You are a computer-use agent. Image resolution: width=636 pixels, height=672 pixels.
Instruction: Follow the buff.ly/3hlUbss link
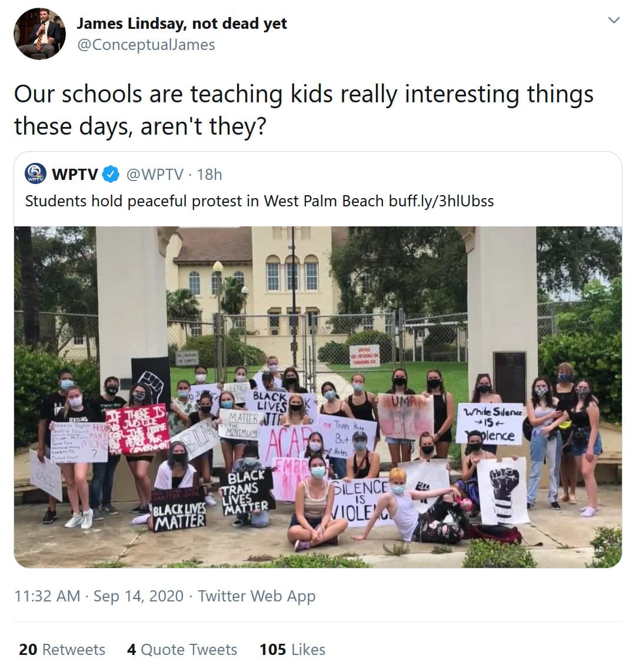(441, 201)
